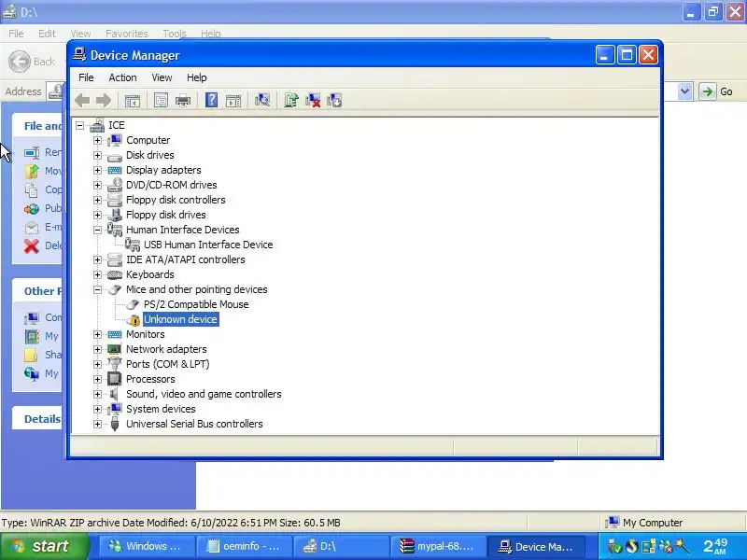747x560 pixels.
Task: Click the red Delete X icon in Explorer
Action: (x=32, y=245)
